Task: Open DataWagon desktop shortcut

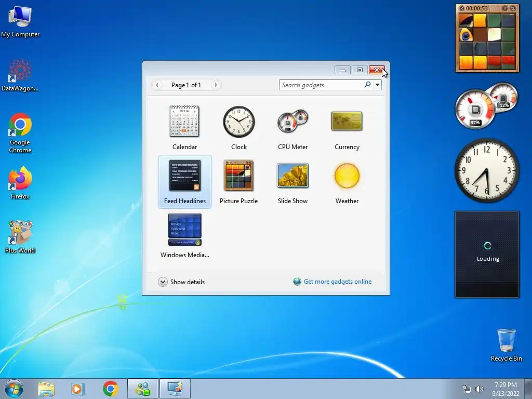Action: click(20, 76)
